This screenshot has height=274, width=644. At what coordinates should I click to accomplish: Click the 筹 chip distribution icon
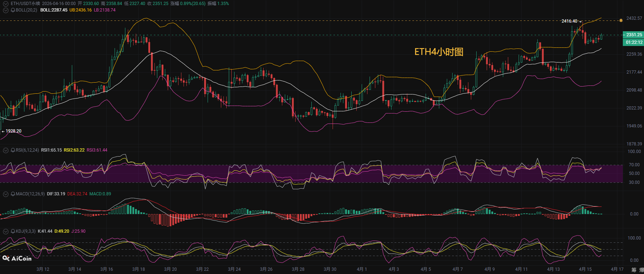click(634, 270)
